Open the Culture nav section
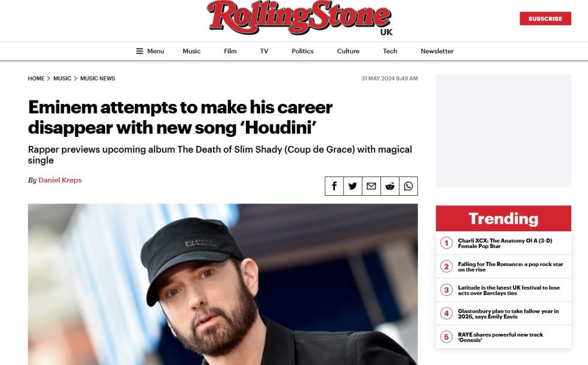The image size is (588, 365). [x=348, y=51]
